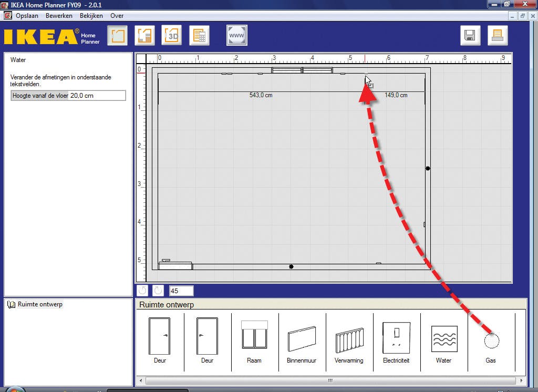Image resolution: width=538 pixels, height=392 pixels.
Task: Open the WWW web icon
Action: [x=237, y=35]
